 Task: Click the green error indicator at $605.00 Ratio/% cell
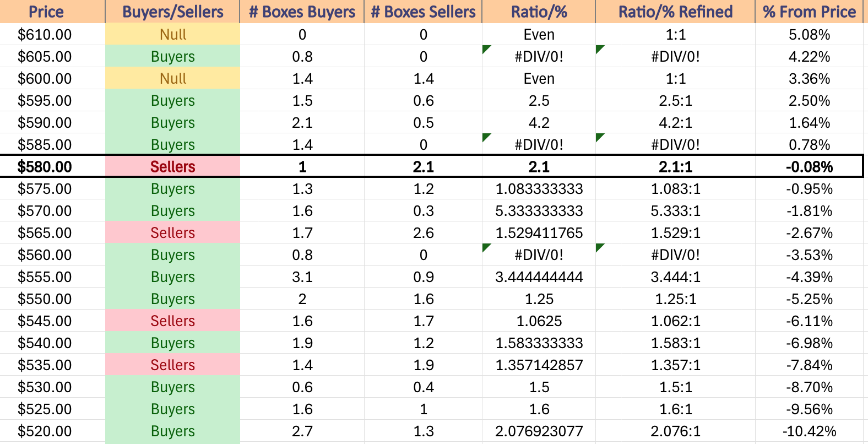(486, 49)
